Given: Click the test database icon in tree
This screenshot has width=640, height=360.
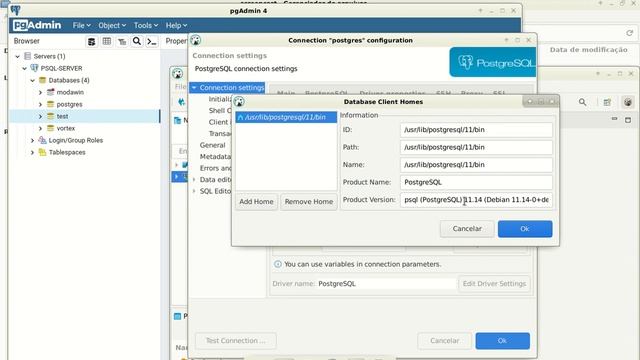Looking at the screenshot, I should pos(50,116).
